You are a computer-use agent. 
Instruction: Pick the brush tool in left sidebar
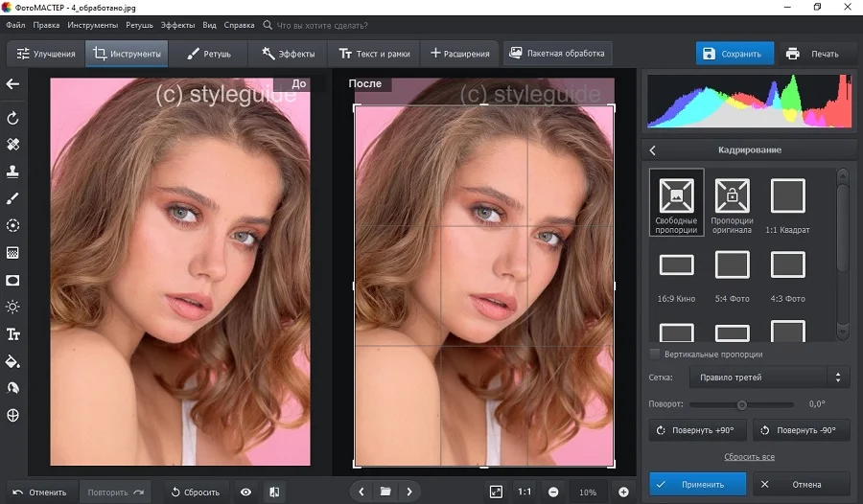pos(13,198)
